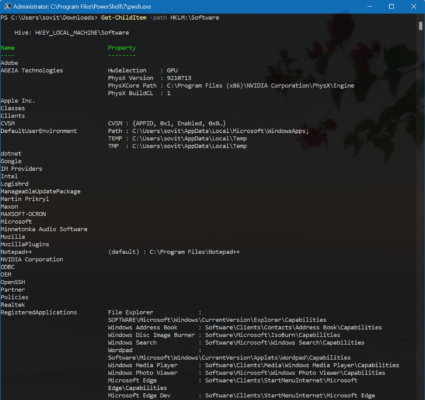Select the Intel entry
This screenshot has height=400, width=425.
pos(9,176)
